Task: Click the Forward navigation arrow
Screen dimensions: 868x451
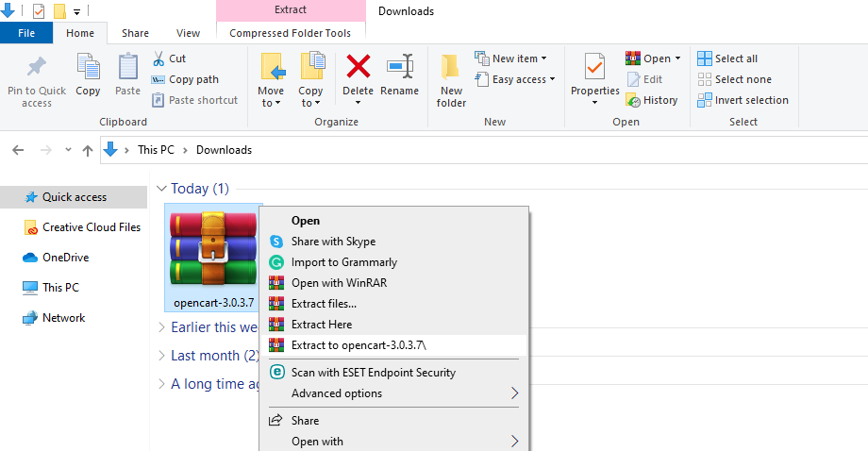Action: [x=46, y=150]
